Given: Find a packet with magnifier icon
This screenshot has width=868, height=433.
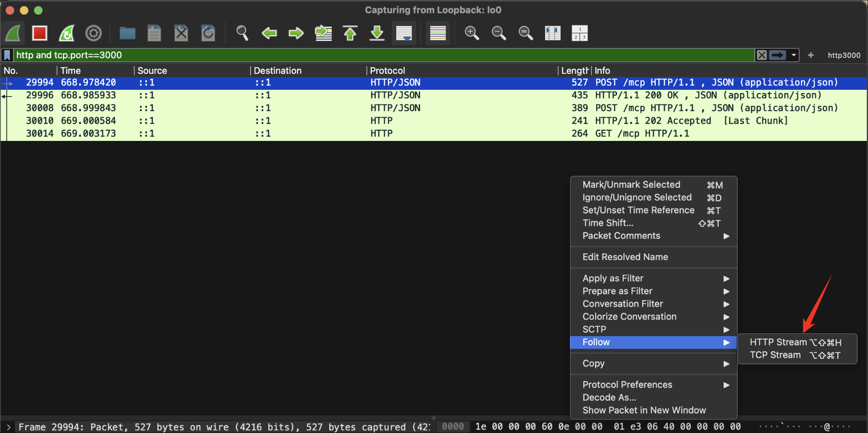Looking at the screenshot, I should point(242,33).
